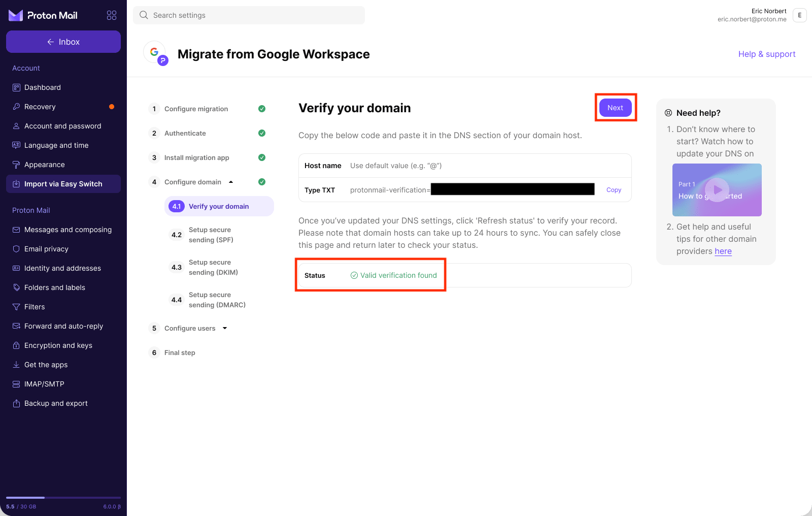
Task: Click the Email privacy shield icon
Action: click(16, 249)
